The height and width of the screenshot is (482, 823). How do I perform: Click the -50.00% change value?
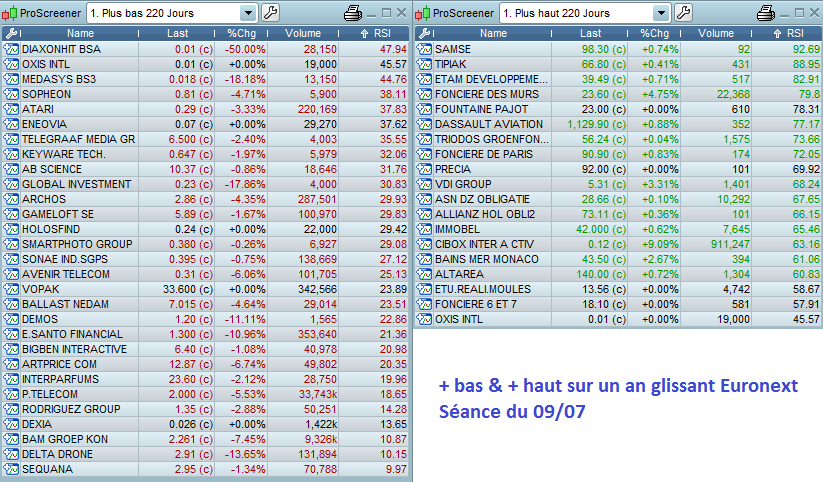pos(245,49)
